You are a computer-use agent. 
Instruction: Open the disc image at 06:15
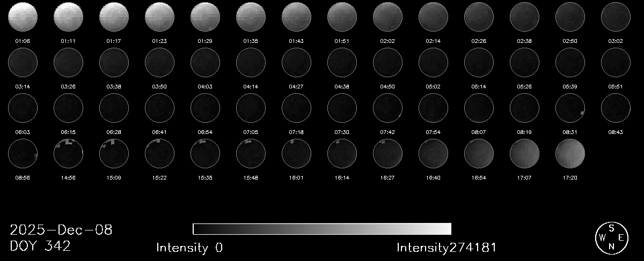coord(68,108)
